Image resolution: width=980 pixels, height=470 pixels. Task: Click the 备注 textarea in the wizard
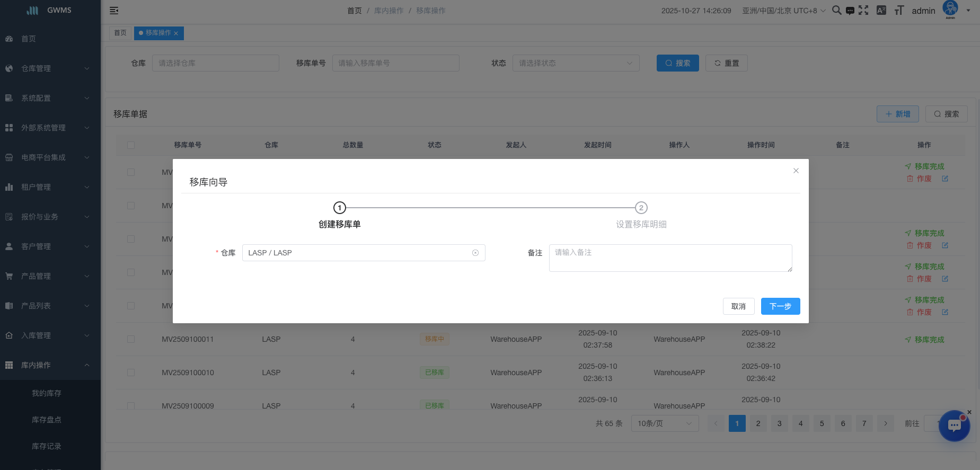(x=670, y=258)
